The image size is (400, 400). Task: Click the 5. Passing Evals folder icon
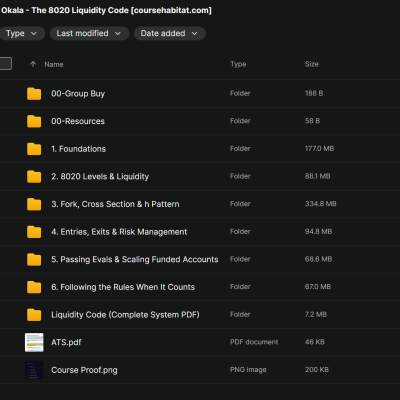tap(34, 260)
